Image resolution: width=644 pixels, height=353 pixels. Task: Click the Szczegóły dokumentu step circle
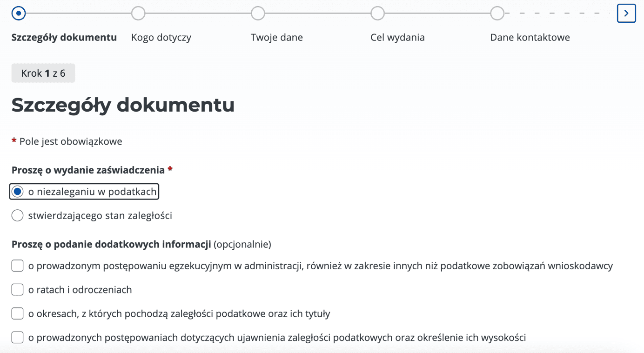tap(19, 13)
